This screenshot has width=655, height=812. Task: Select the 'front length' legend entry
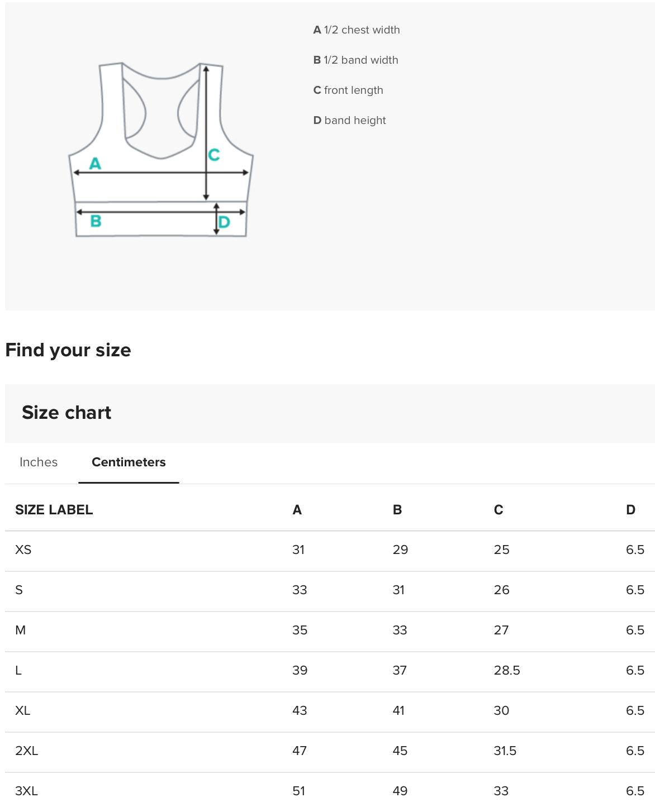(x=348, y=90)
